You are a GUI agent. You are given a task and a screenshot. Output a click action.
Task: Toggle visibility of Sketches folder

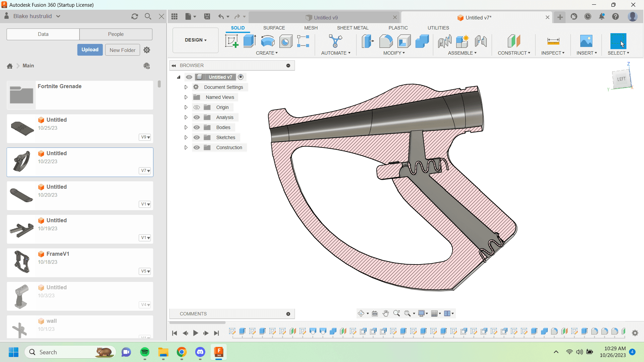tap(196, 137)
